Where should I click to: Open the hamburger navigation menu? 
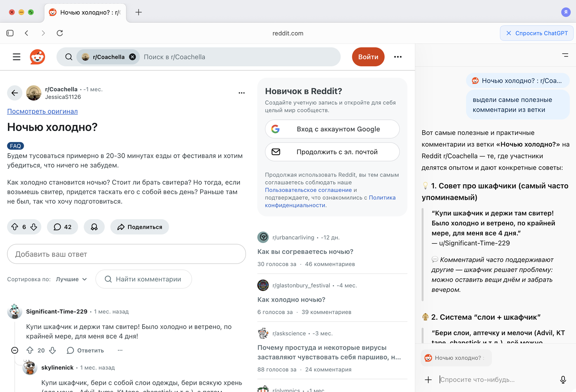(16, 57)
